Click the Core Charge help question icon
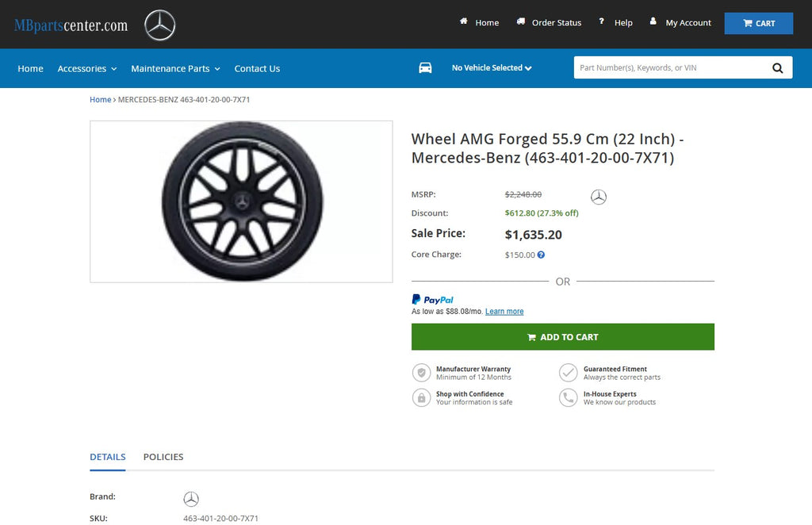The height and width of the screenshot is (525, 812). tap(541, 255)
